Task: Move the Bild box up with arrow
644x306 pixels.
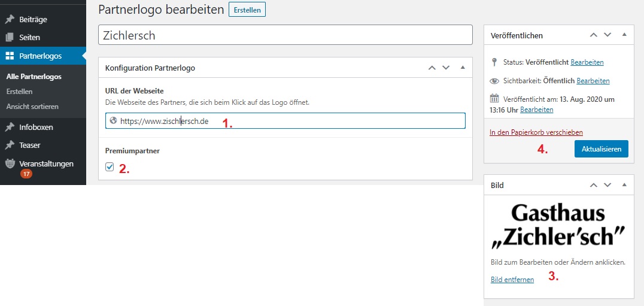Action: 593,185
